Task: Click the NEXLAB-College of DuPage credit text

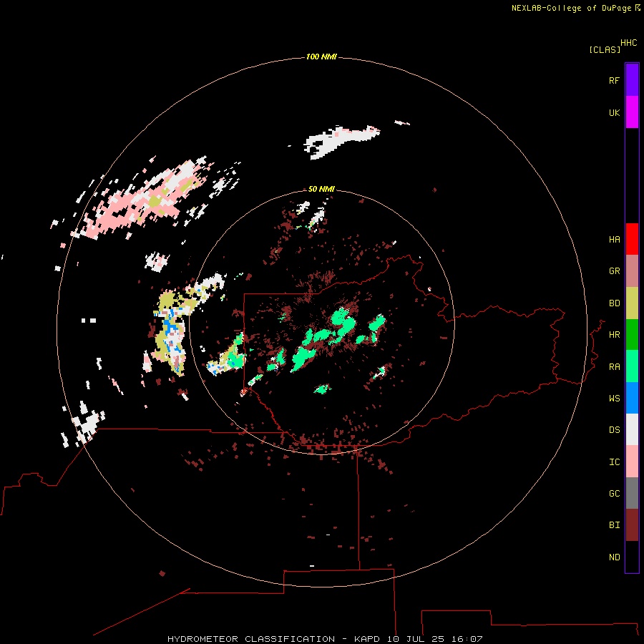Action: pos(571,8)
